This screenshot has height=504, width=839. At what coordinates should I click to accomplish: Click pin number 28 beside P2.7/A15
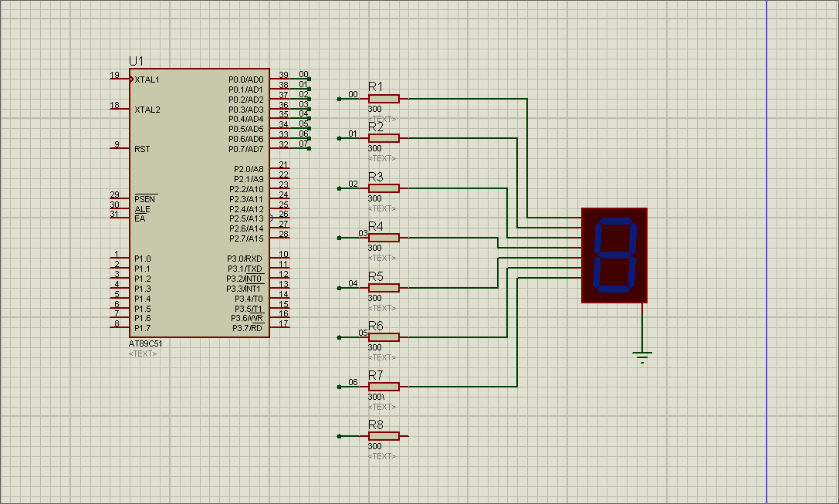[283, 234]
